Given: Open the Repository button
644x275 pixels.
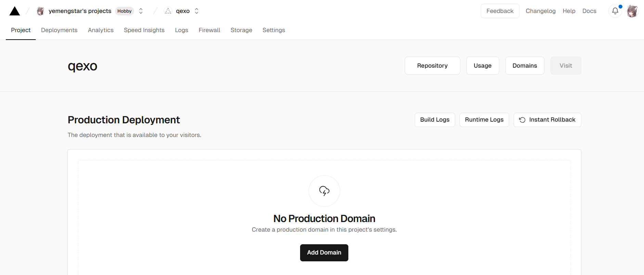Looking at the screenshot, I should (432, 66).
